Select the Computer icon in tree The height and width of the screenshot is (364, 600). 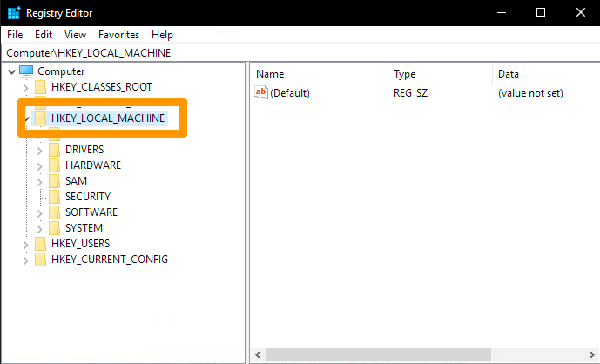[26, 71]
